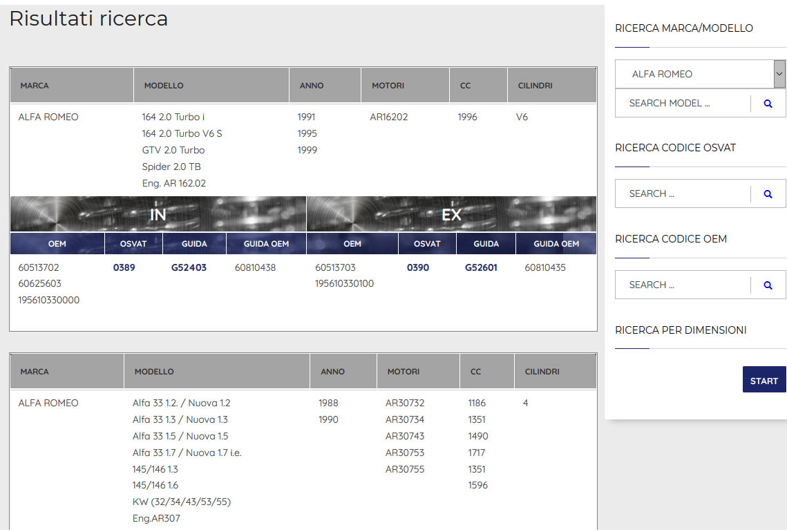Click the ANNO column header in first table

click(x=312, y=86)
